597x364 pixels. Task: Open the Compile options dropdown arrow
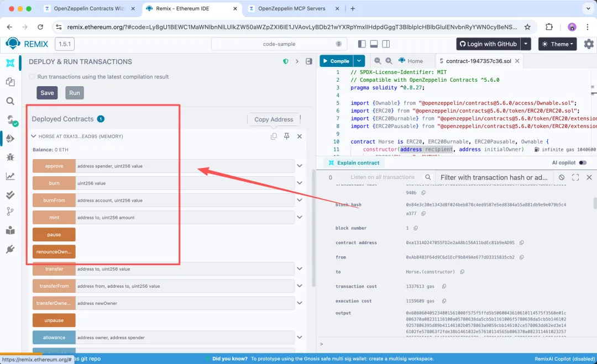click(359, 61)
